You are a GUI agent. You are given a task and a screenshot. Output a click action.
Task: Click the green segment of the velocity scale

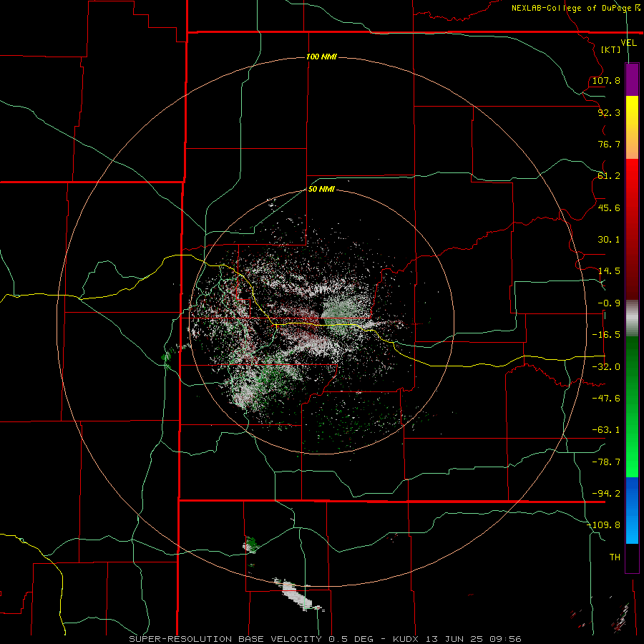(x=632, y=406)
